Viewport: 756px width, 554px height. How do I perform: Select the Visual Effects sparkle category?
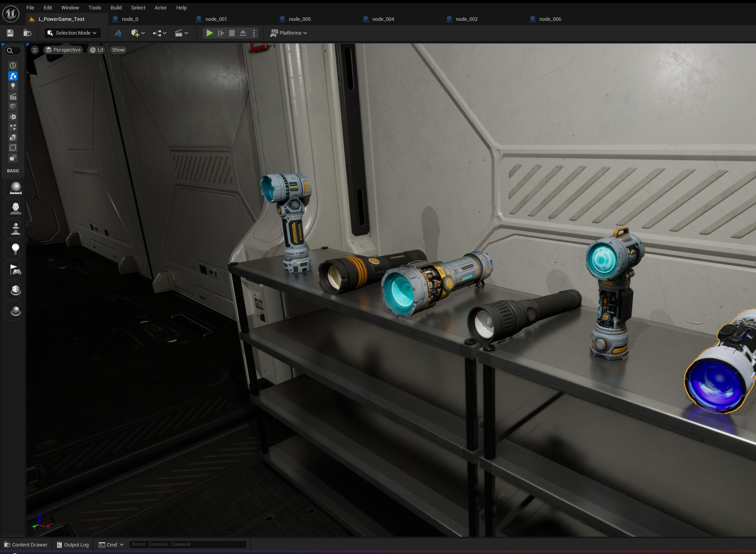tap(13, 127)
